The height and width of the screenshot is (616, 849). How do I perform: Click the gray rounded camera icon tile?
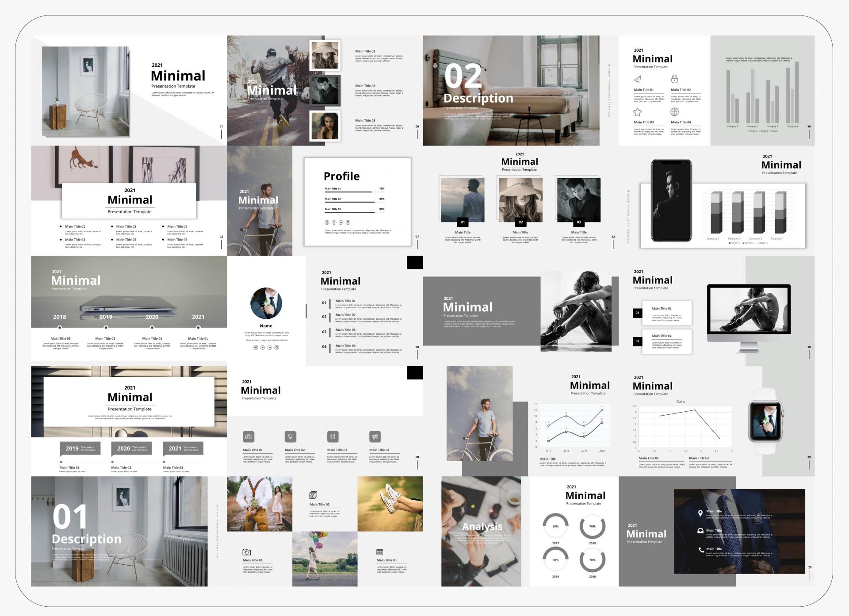[x=248, y=436]
